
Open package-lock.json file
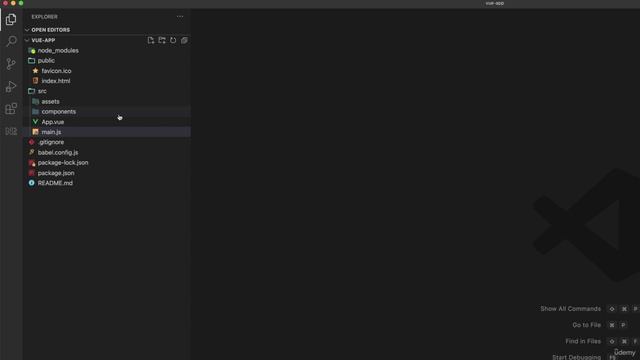(x=107, y=162)
